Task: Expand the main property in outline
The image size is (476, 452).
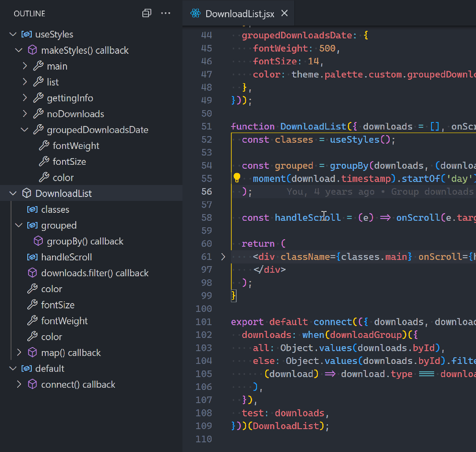Action: (x=25, y=66)
